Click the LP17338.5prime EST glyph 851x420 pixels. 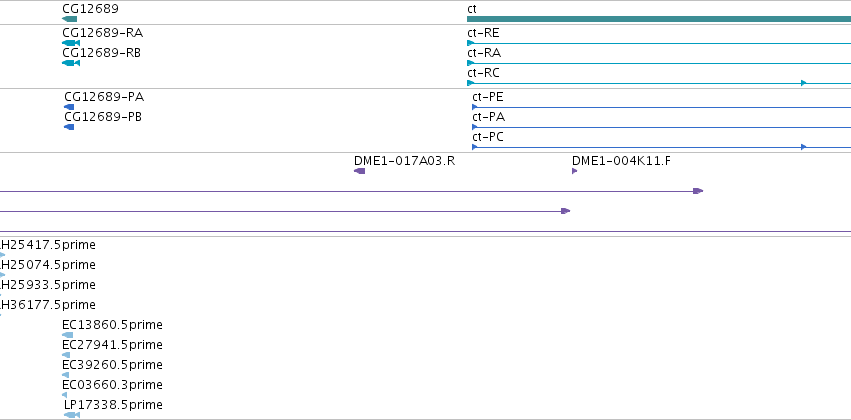click(x=72, y=415)
